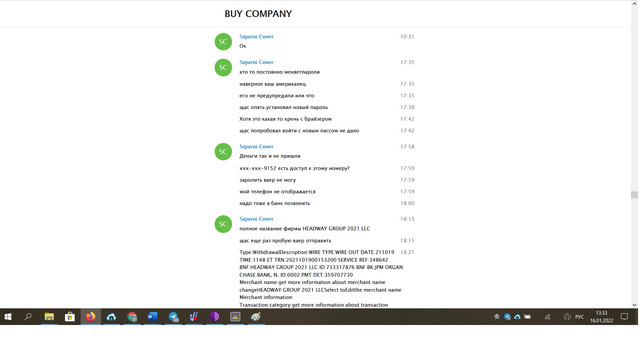This screenshot has height=360, width=640.
Task: Click Sigurni Cover name above 'Ок'
Action: (256, 36)
